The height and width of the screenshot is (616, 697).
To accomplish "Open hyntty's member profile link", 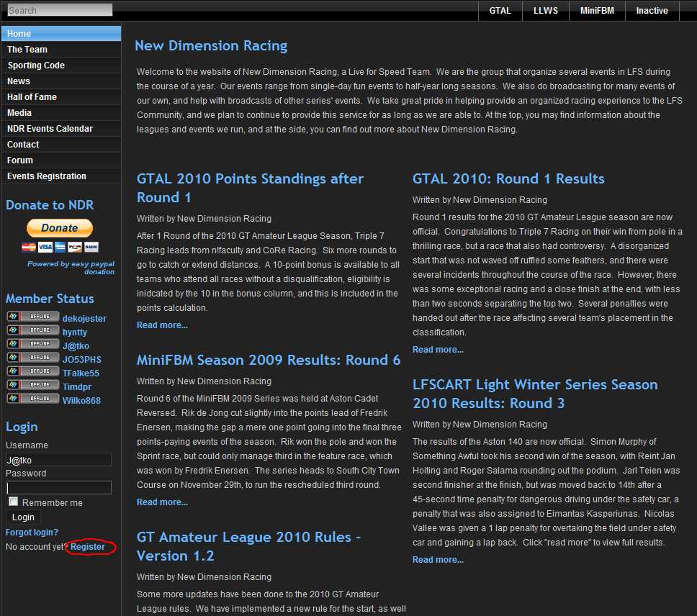I will pos(75,332).
